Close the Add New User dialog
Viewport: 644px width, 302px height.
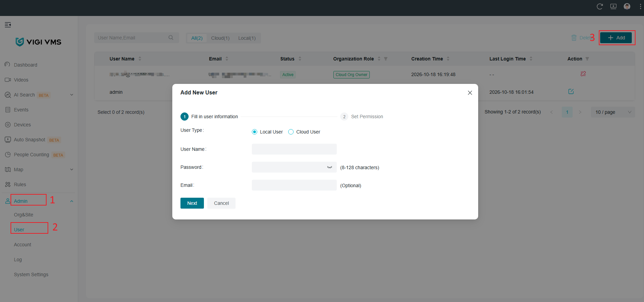point(470,93)
